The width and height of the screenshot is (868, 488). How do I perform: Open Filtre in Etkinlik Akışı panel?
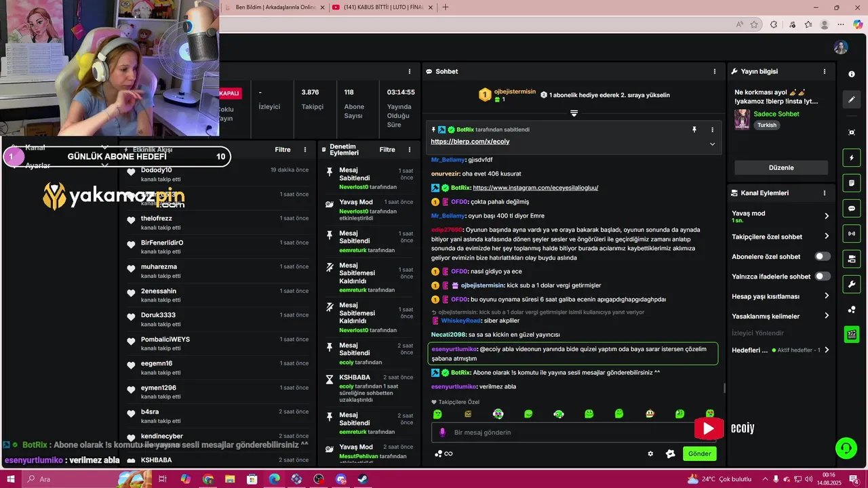[x=283, y=150]
